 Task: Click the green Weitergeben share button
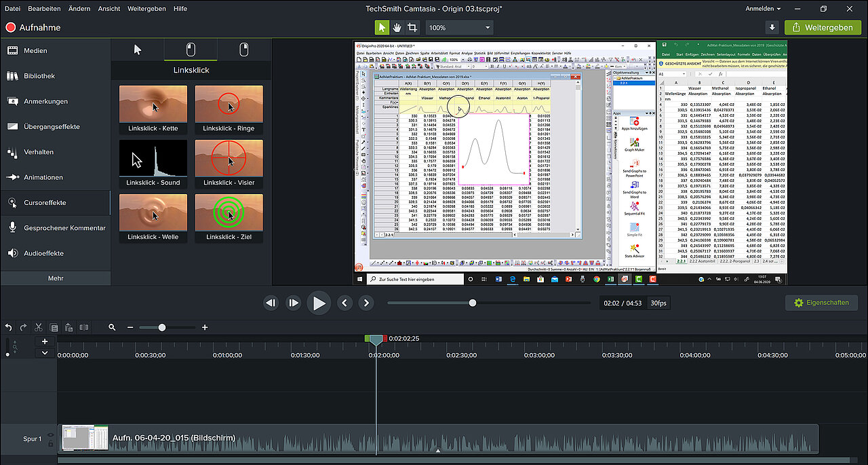click(823, 27)
